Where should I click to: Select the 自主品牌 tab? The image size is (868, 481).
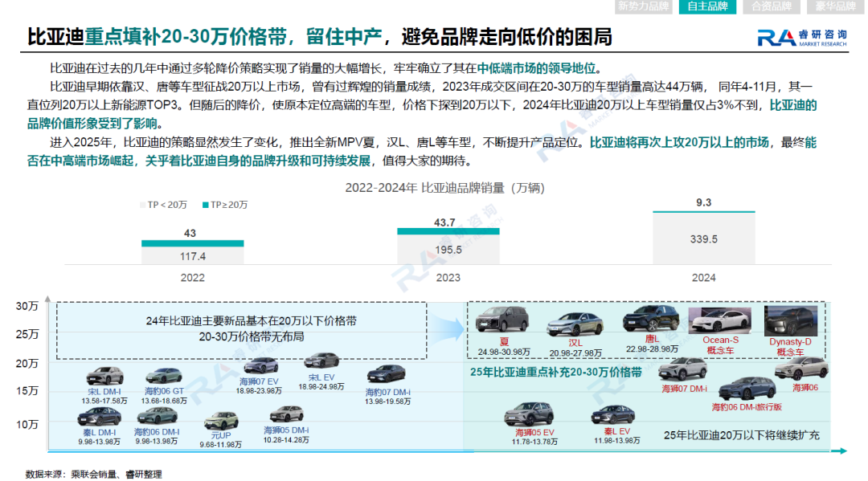click(x=707, y=6)
